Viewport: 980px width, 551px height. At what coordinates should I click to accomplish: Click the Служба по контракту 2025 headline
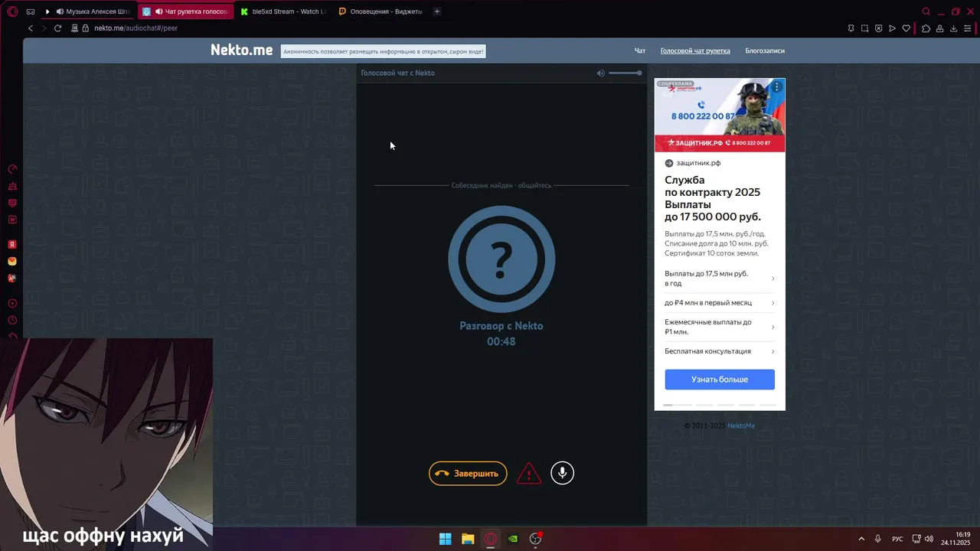click(x=713, y=198)
